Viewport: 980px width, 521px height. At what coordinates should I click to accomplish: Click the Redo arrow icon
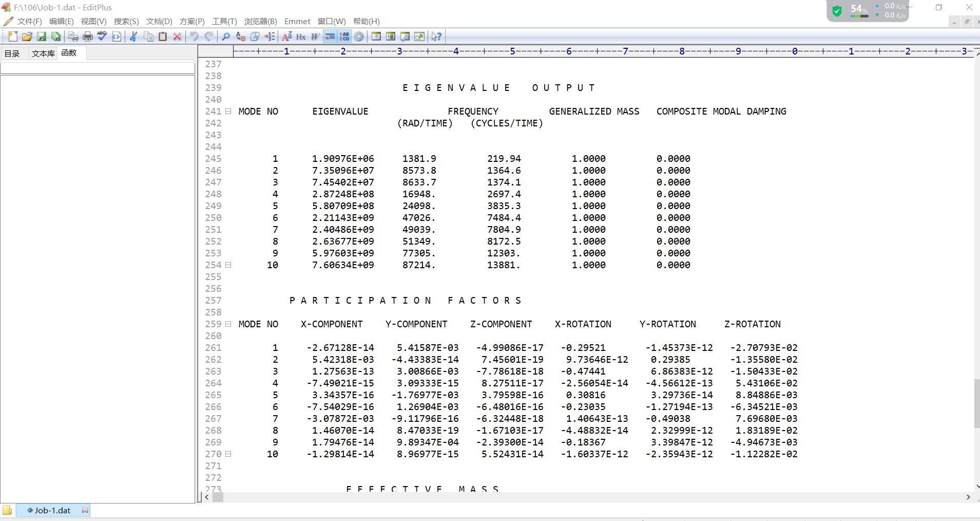(x=209, y=36)
